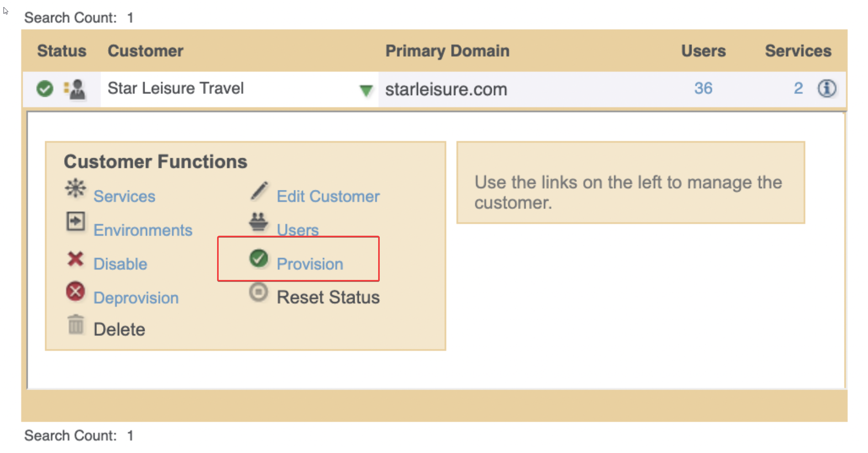Click the customer user-group icon
Image resolution: width=868 pixels, height=453 pixels.
[75, 89]
